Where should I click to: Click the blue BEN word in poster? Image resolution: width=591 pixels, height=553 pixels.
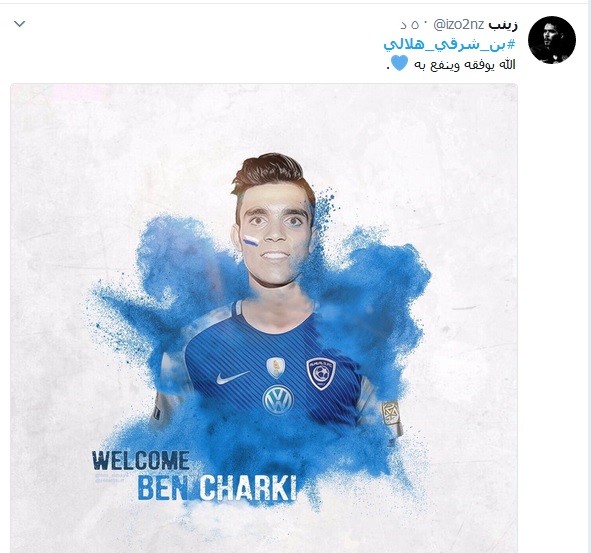click(164, 488)
